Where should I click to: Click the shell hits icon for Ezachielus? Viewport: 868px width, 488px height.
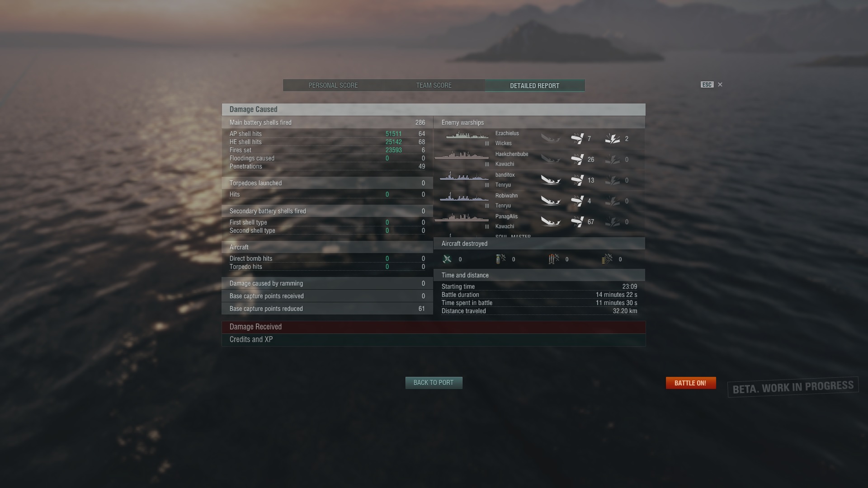(x=577, y=139)
